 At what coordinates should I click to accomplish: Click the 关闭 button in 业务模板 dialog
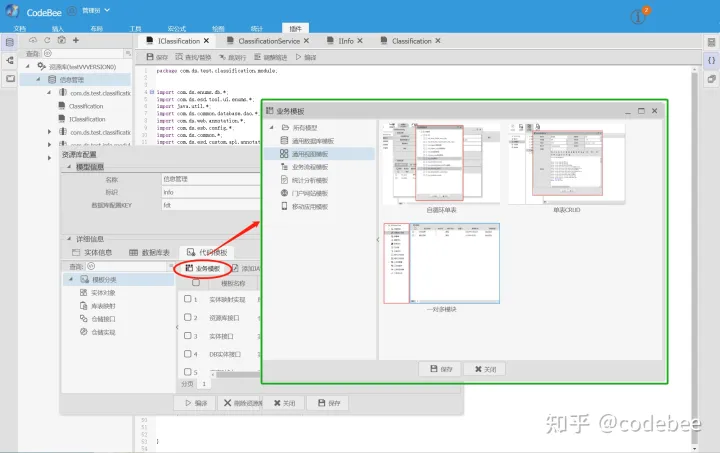[x=484, y=369]
